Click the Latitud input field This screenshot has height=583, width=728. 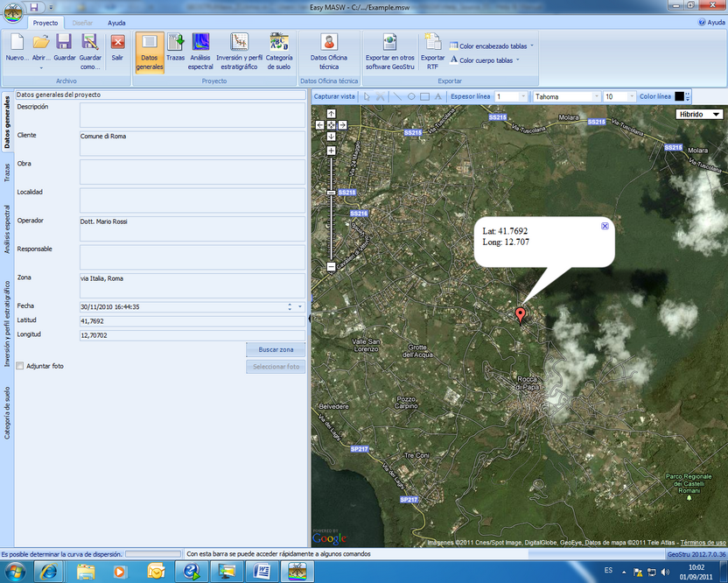[x=192, y=321]
